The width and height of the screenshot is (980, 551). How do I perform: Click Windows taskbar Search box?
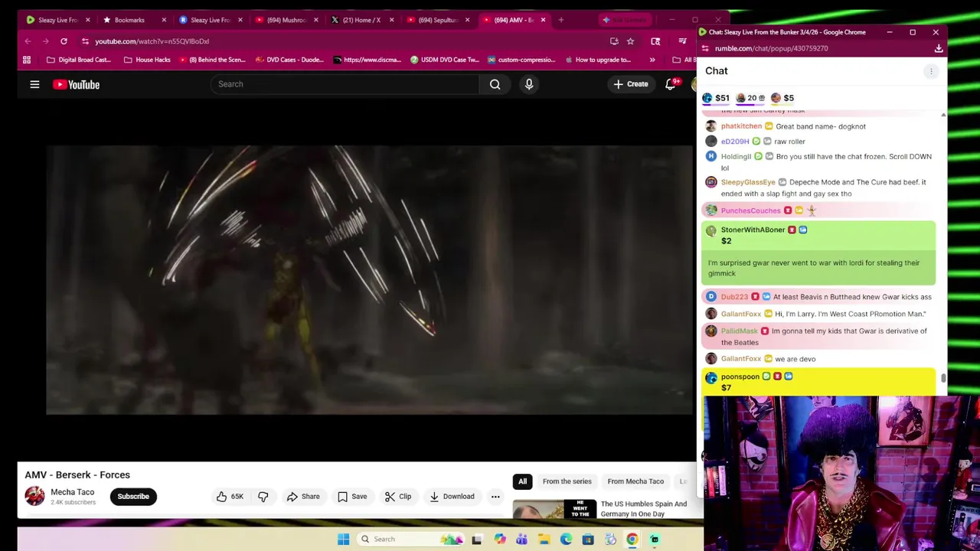[x=412, y=539]
